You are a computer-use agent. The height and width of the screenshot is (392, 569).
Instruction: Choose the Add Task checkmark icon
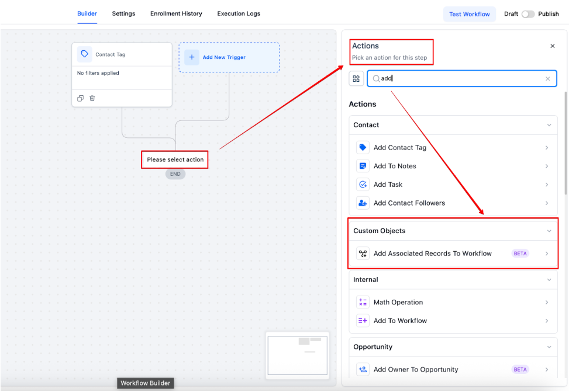pos(363,185)
